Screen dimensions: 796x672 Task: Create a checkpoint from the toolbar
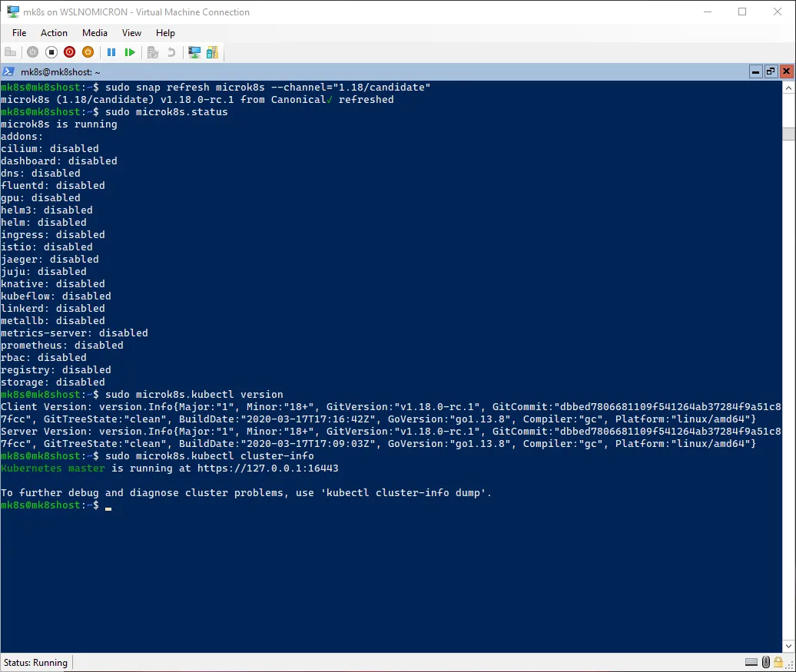(x=153, y=52)
